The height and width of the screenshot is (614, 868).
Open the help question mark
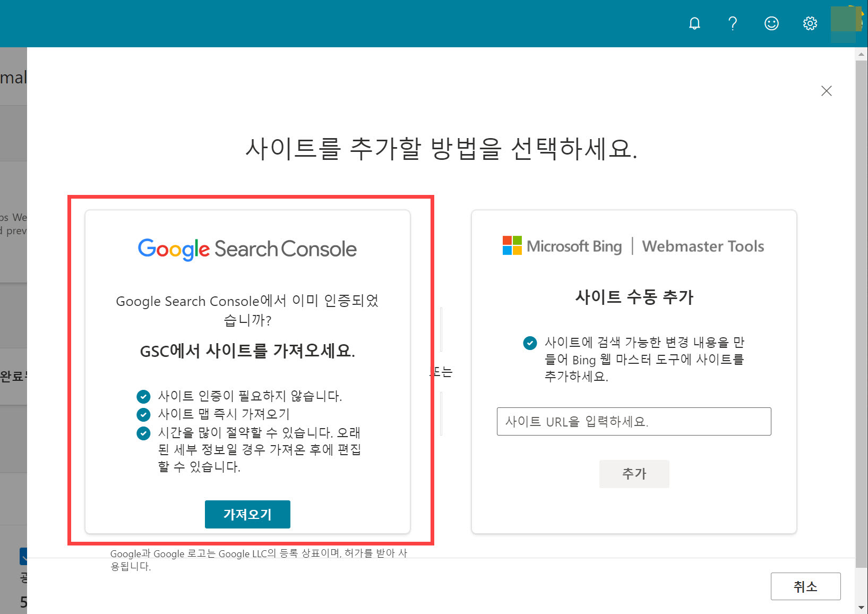[x=733, y=23]
